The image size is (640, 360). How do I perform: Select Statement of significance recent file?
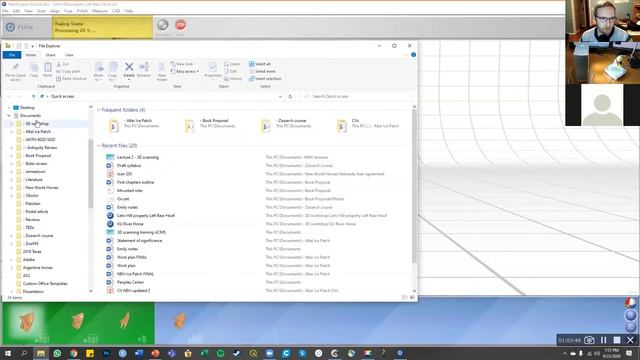pos(139,241)
